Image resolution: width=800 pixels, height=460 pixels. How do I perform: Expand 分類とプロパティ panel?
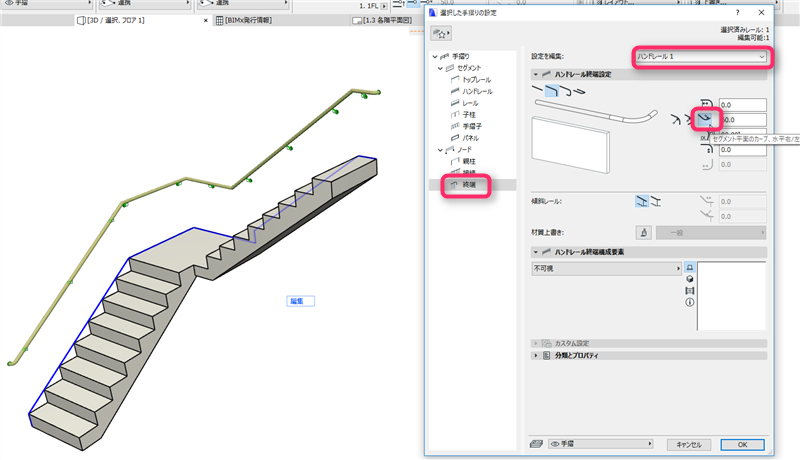(536, 355)
